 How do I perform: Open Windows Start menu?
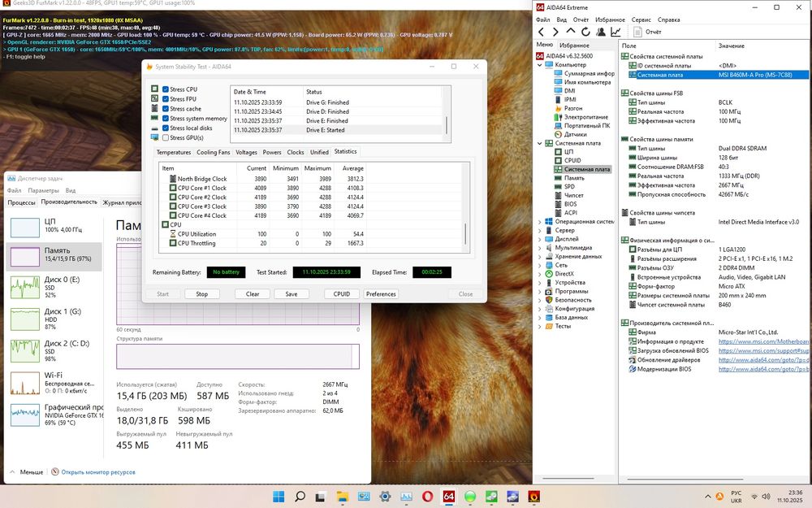coord(278,497)
